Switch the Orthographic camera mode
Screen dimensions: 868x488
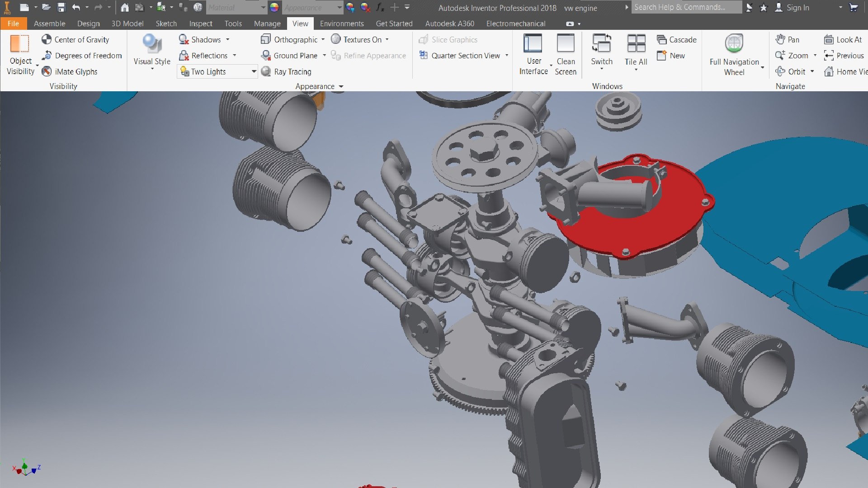point(289,39)
